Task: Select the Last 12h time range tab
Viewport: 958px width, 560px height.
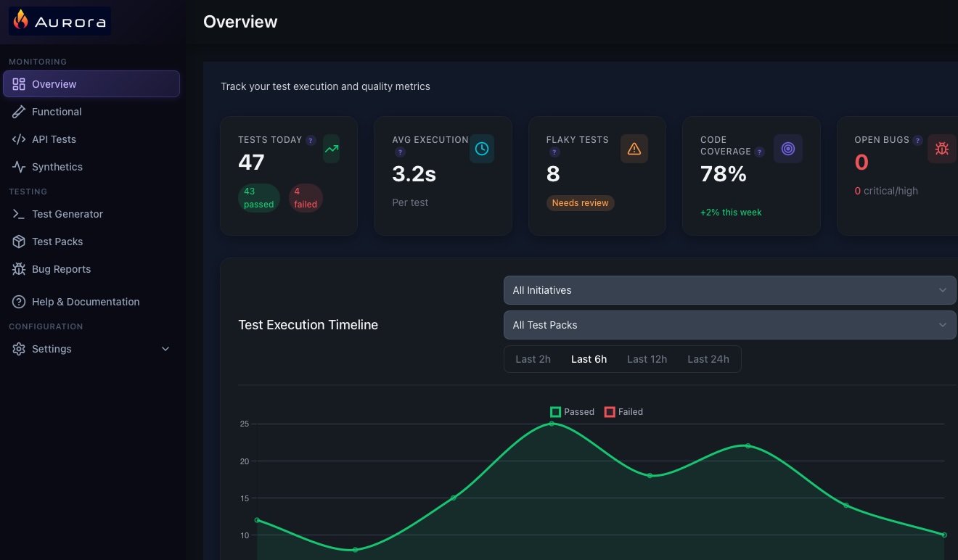Action: [x=647, y=359]
